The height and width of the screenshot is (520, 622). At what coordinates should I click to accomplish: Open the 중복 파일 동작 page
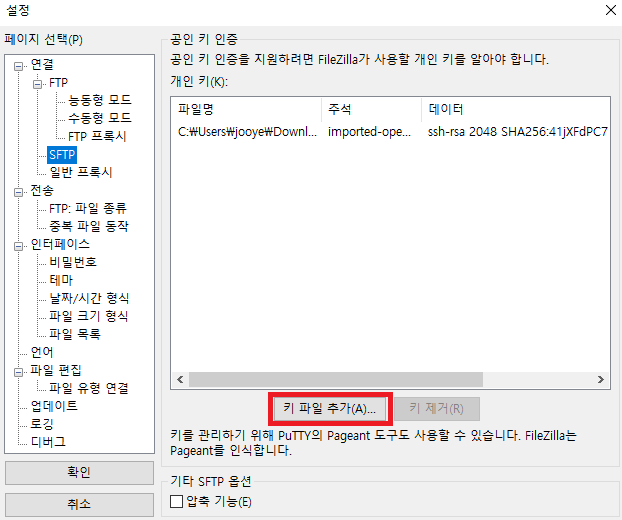(x=88, y=226)
